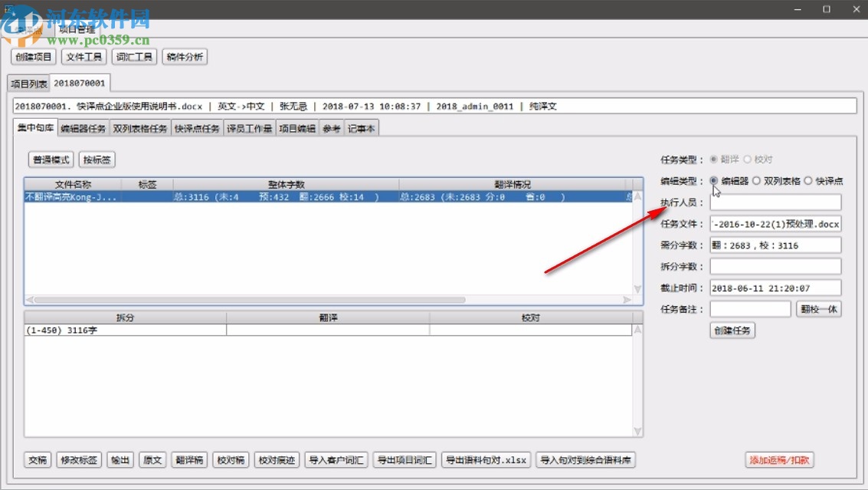Click 导出项目词汇 button

(405, 460)
